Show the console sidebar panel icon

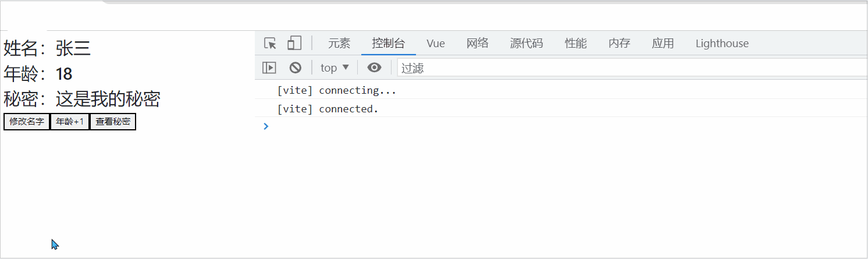pos(269,68)
